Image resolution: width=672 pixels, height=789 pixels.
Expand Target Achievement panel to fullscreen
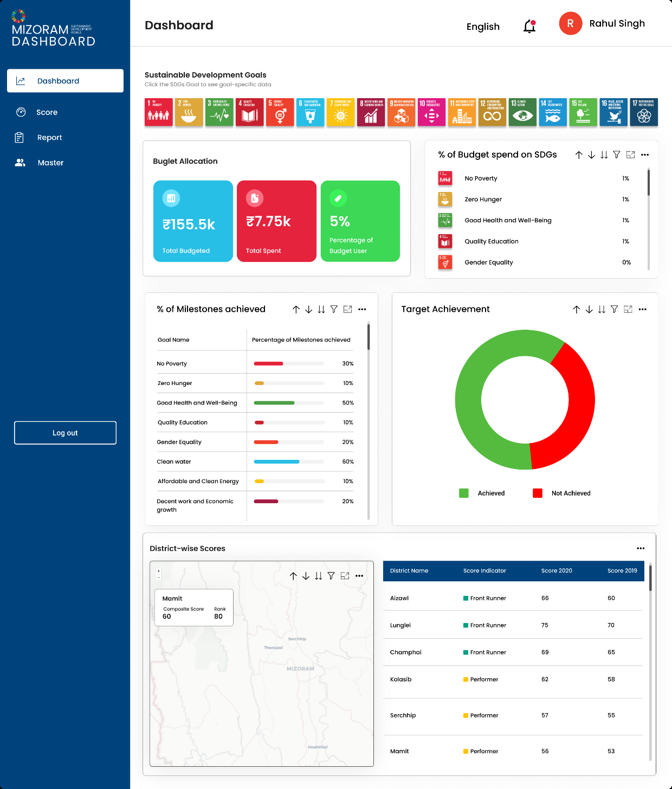(x=628, y=309)
